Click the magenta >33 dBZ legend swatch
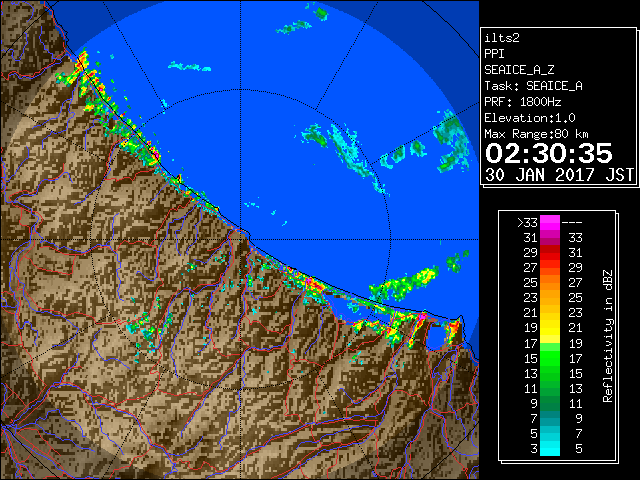 click(550, 223)
